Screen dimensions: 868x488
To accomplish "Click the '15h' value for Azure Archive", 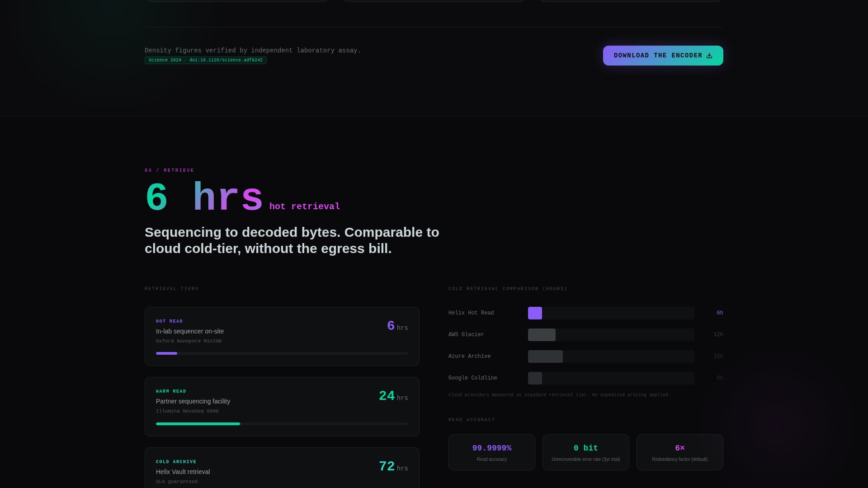I will point(718,356).
